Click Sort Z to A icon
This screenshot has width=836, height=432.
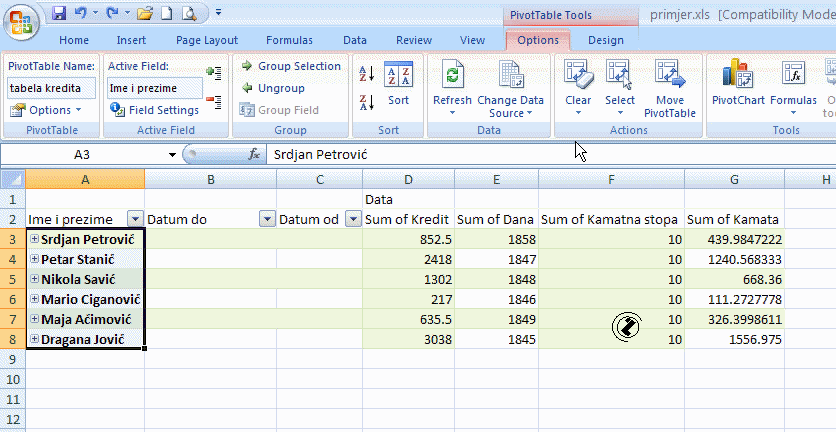(x=366, y=101)
